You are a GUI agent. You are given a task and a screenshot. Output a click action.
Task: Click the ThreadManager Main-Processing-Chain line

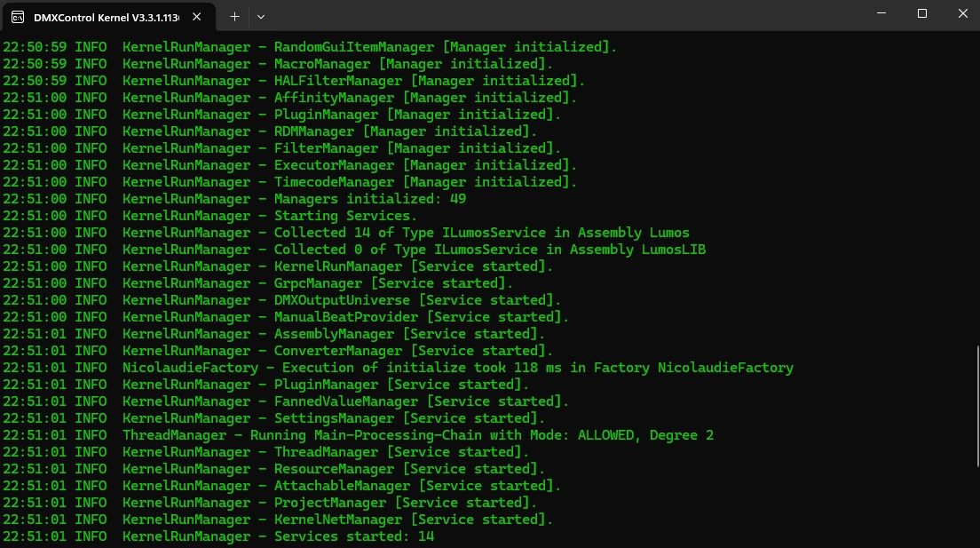358,435
